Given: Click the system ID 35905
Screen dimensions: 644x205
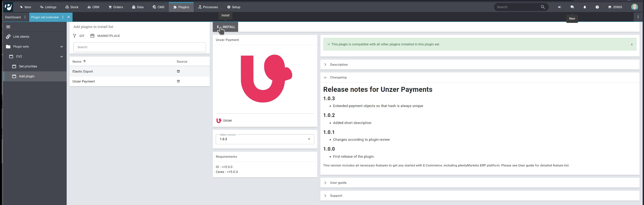Looking at the screenshot, I should click(615, 7).
